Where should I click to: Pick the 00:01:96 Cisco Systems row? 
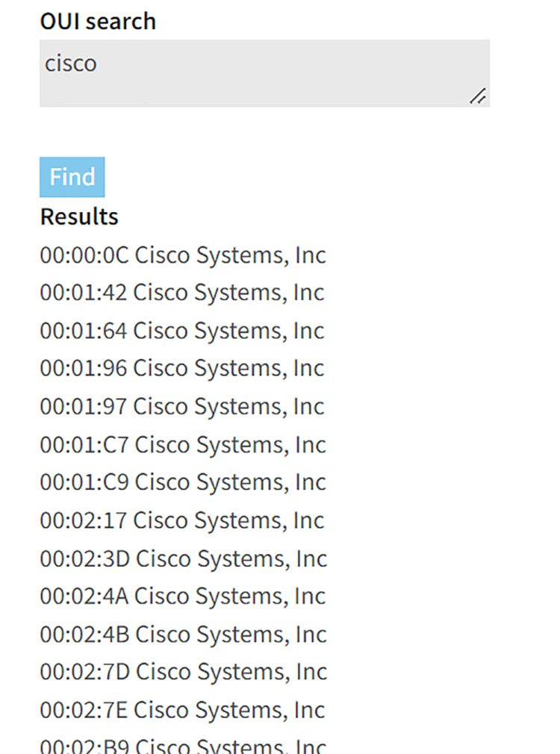182,368
